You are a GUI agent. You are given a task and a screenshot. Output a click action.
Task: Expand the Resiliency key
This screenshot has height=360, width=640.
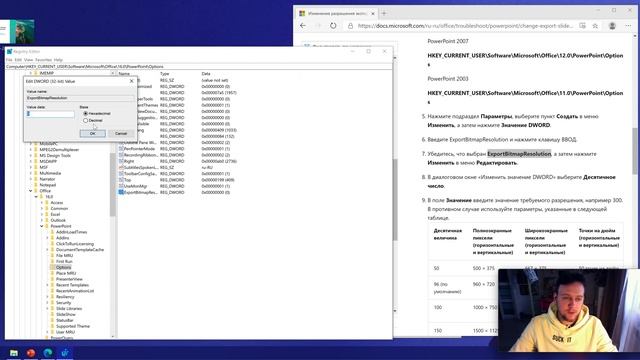click(47, 297)
